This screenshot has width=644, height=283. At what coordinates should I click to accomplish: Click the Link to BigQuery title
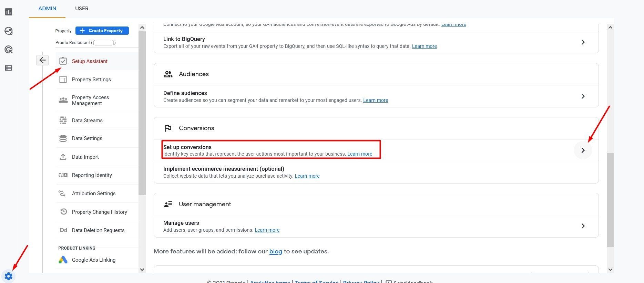(x=184, y=39)
